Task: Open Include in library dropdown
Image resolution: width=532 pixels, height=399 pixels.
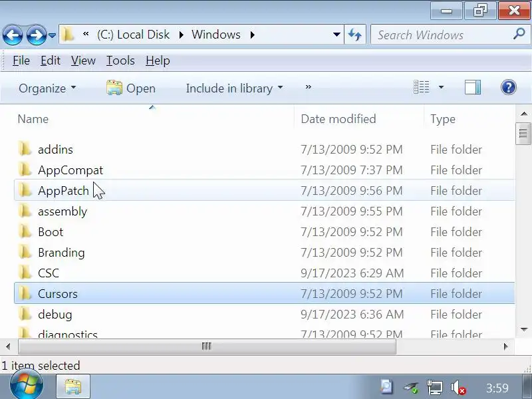Action: click(x=234, y=88)
